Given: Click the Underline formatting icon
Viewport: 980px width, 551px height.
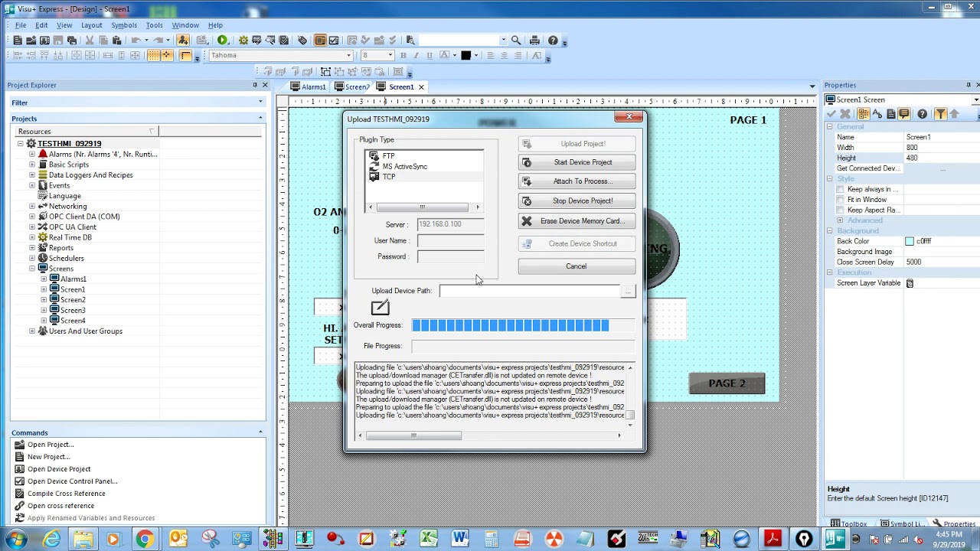Looking at the screenshot, I should click(x=429, y=55).
